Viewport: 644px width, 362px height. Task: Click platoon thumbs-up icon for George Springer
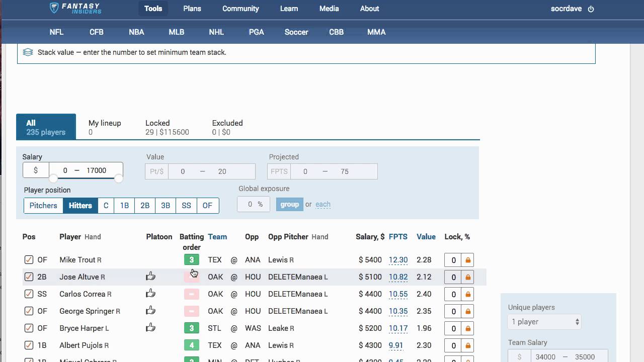[150, 310]
